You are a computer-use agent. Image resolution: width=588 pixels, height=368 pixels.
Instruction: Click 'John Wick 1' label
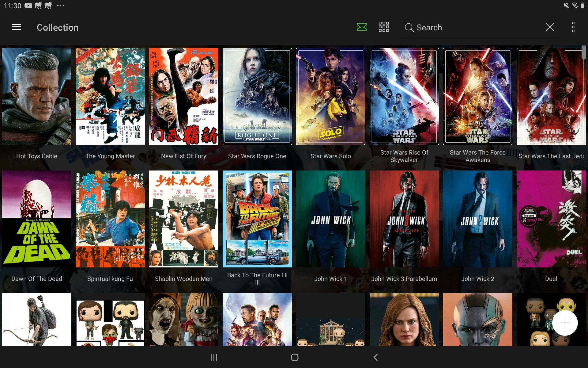(x=331, y=279)
